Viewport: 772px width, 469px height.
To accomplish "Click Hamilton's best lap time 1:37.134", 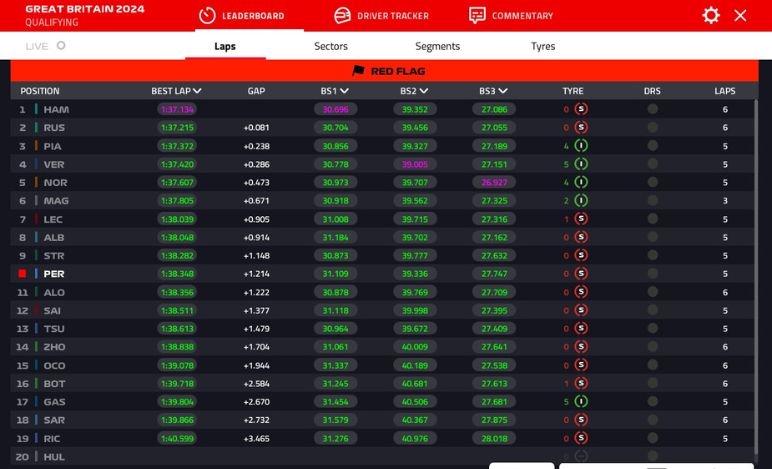I will [x=177, y=109].
